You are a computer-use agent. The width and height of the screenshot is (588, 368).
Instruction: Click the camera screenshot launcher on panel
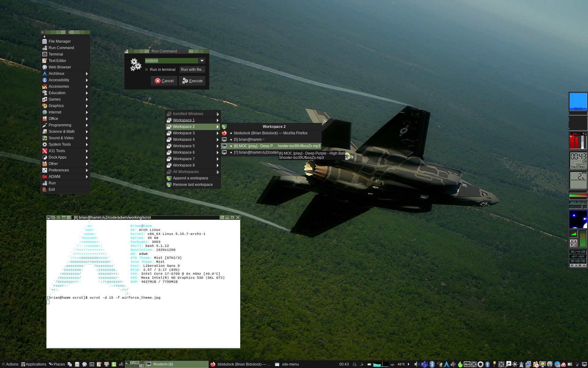[121, 364]
